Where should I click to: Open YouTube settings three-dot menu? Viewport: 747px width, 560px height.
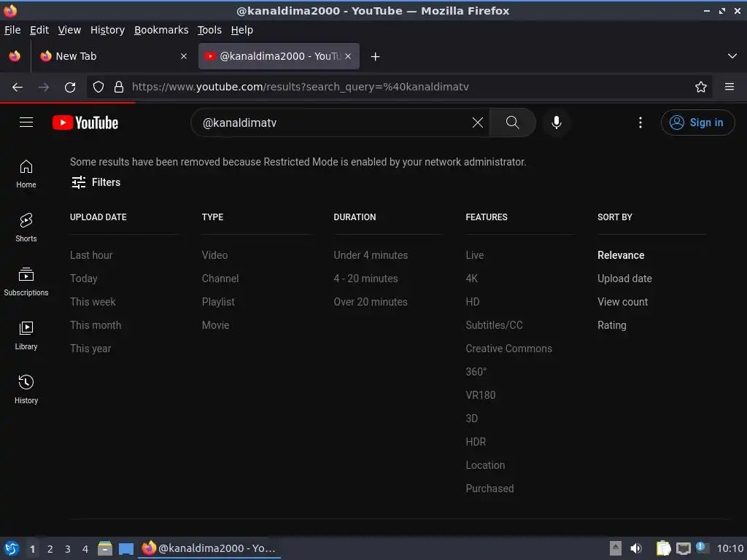coord(640,122)
